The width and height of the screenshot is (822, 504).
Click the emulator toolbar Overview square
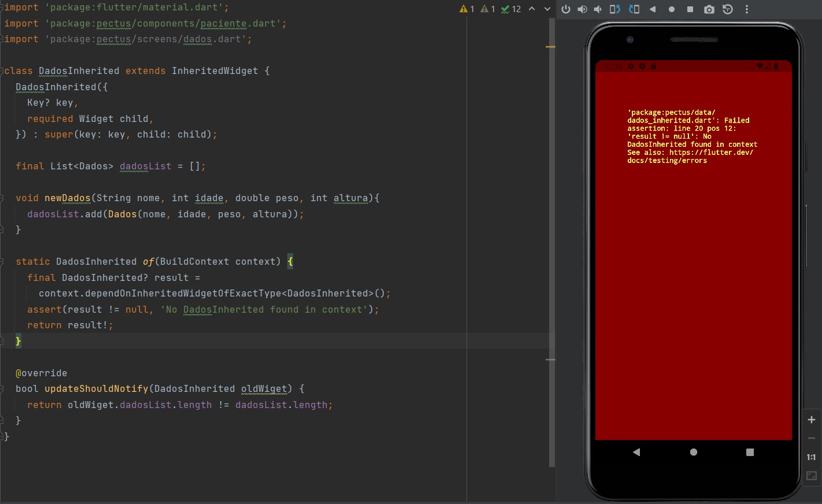click(x=690, y=9)
